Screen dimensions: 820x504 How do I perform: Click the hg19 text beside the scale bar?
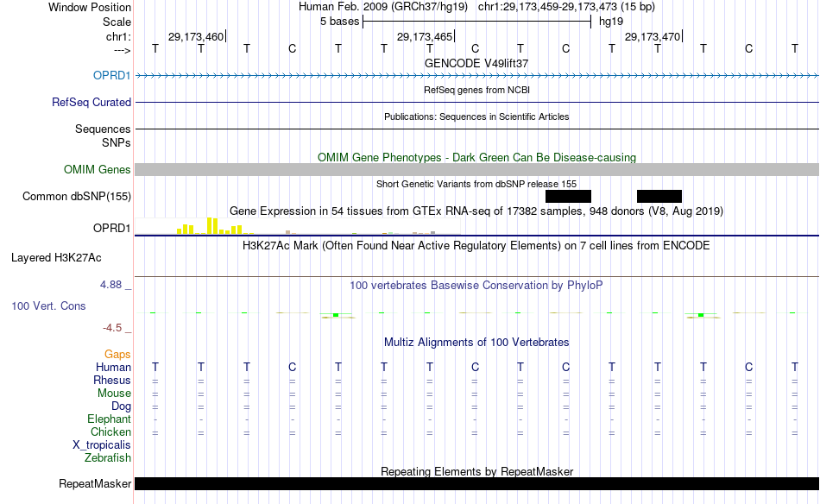pos(611,22)
